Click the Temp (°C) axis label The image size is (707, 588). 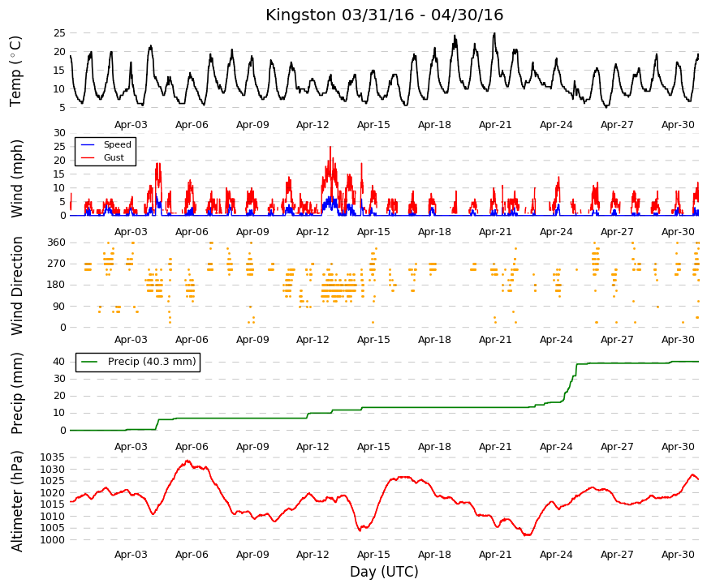[15, 71]
